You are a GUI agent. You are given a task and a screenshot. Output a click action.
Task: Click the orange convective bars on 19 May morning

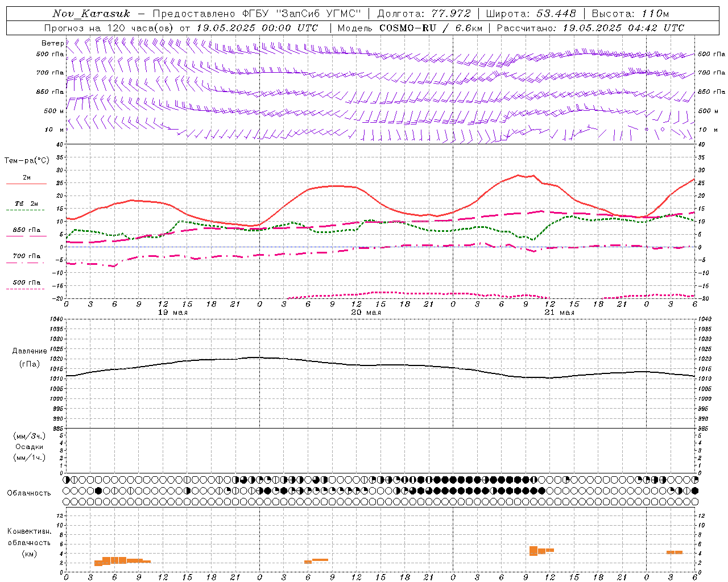122,561
